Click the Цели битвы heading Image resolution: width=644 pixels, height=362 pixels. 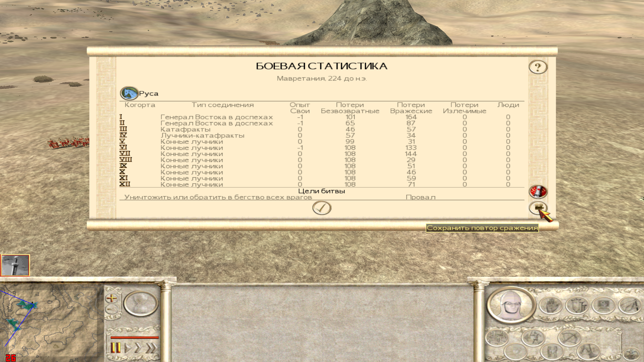coord(322,191)
